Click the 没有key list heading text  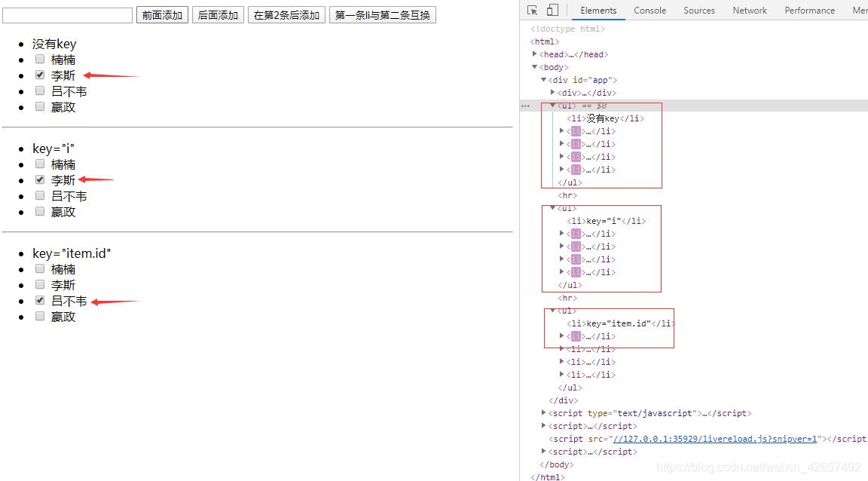pos(54,44)
